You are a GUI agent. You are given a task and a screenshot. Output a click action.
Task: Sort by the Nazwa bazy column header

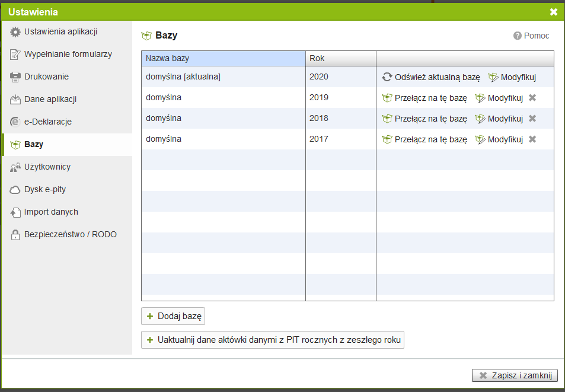coord(223,59)
